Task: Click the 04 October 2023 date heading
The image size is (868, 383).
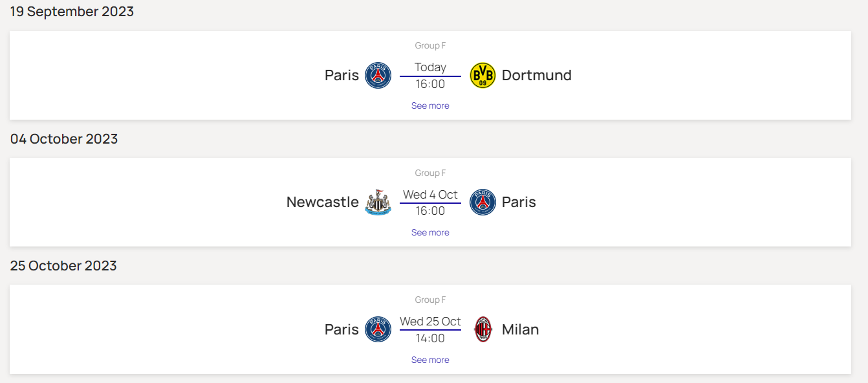Action: [64, 139]
